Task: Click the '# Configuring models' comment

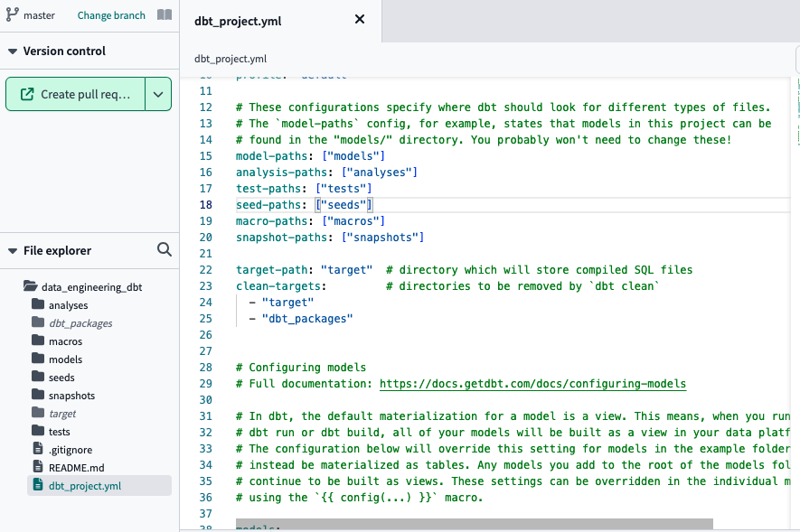Action: click(301, 368)
